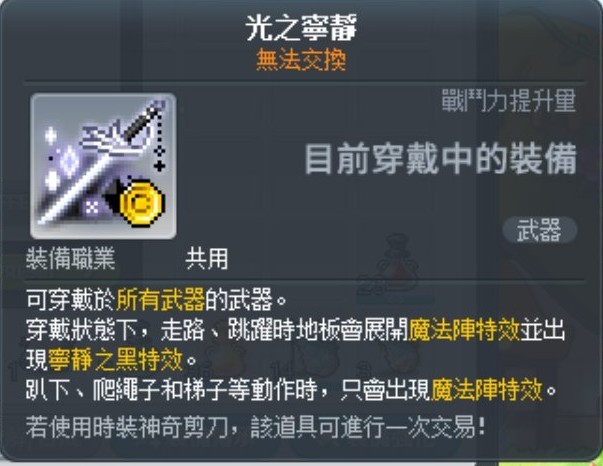Screen dimensions: 603x466
Task: Click the 光之寧靜 item title
Action: point(301,27)
